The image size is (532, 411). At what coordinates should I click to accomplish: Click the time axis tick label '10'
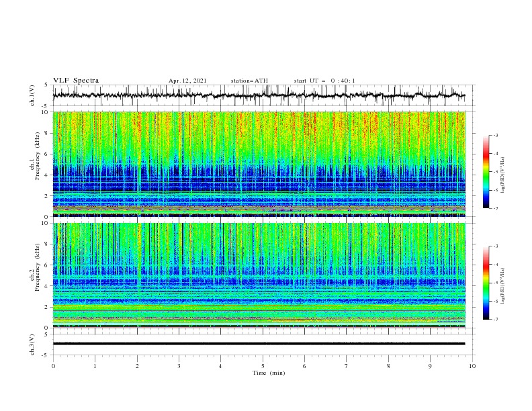pyautogui.click(x=472, y=366)
